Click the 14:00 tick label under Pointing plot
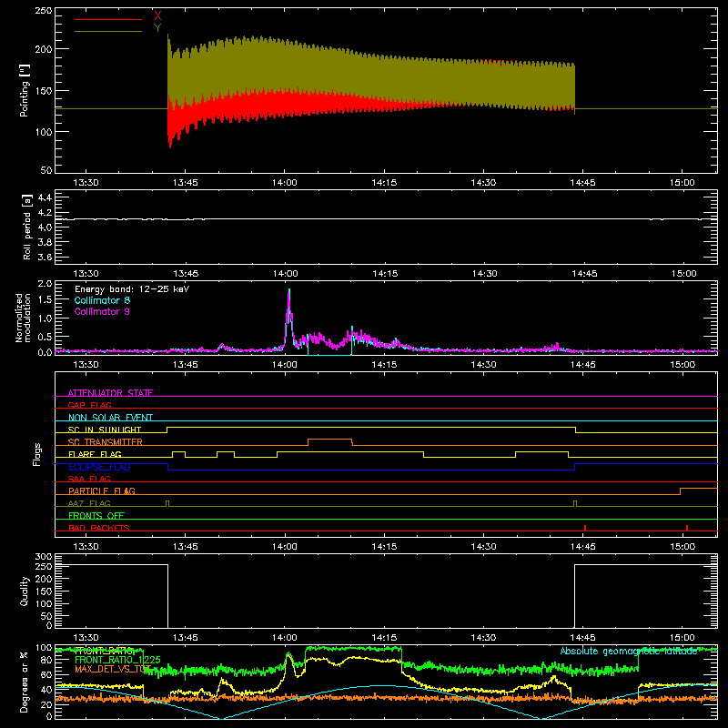This screenshot has height=728, width=728. point(285,183)
